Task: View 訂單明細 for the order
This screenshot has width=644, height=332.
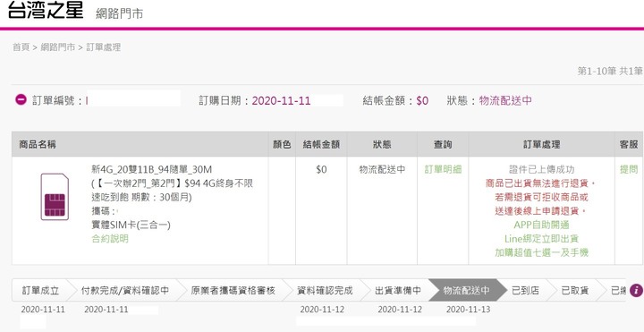Action: (443, 169)
